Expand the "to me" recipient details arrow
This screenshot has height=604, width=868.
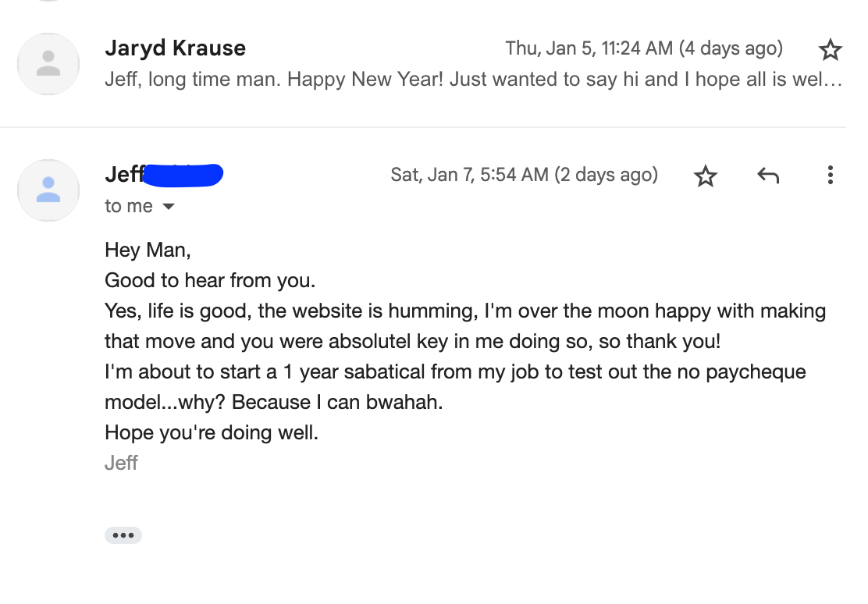coord(169,207)
